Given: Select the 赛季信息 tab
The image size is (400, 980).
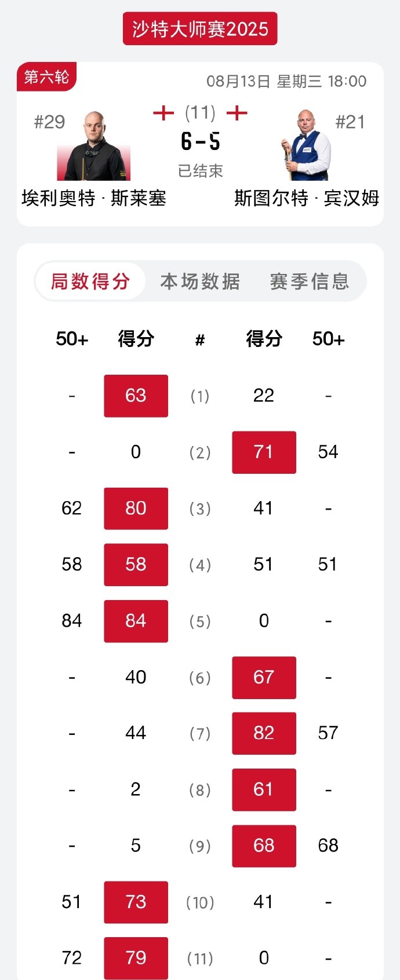Looking at the screenshot, I should 310,281.
